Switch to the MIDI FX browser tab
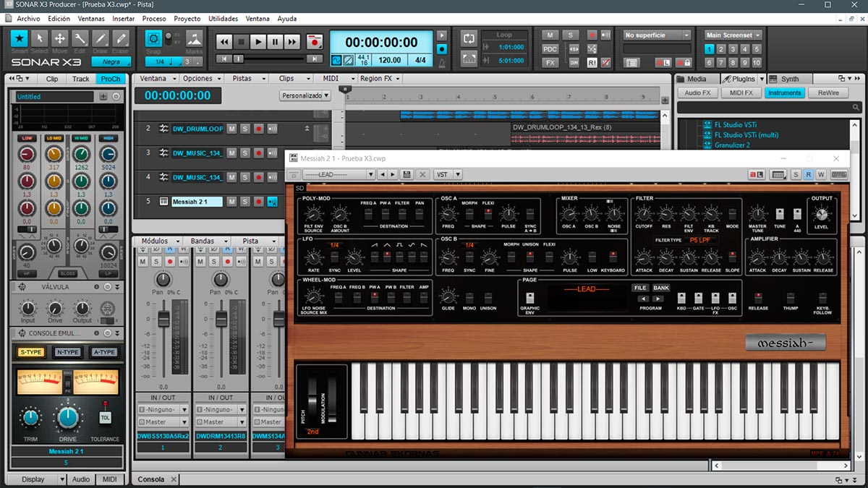Viewport: 868px width, 488px height. tap(741, 93)
